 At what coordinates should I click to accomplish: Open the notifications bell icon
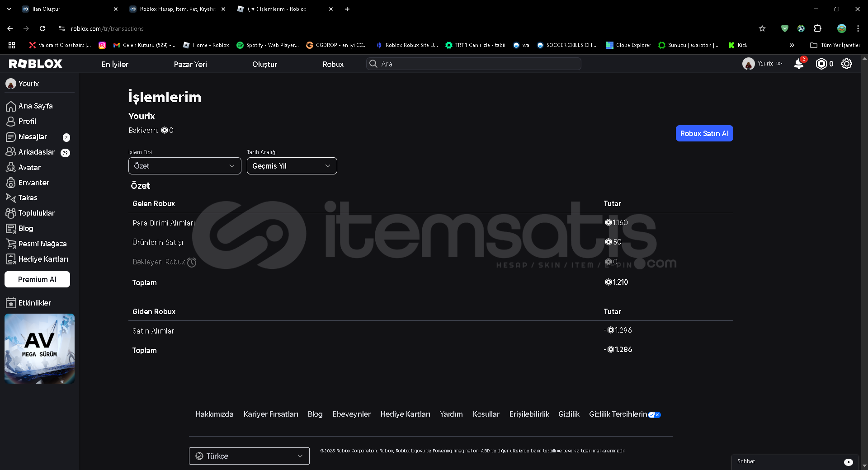click(799, 64)
